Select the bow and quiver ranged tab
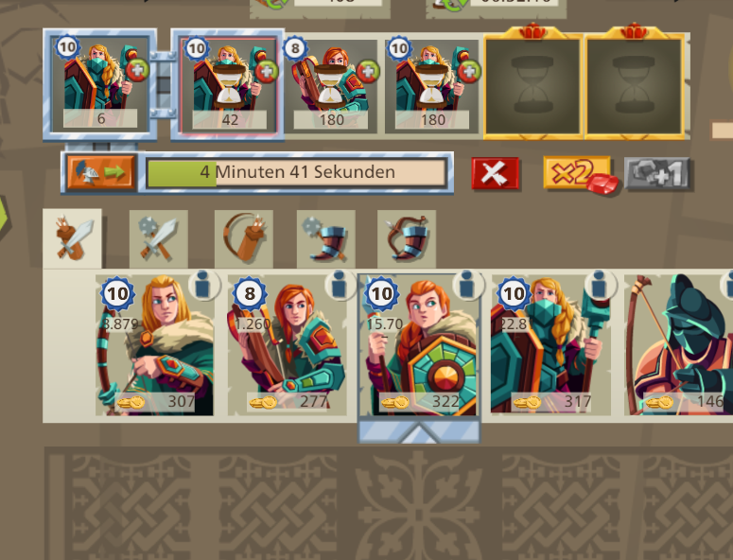Image resolution: width=733 pixels, height=560 pixels. (244, 240)
